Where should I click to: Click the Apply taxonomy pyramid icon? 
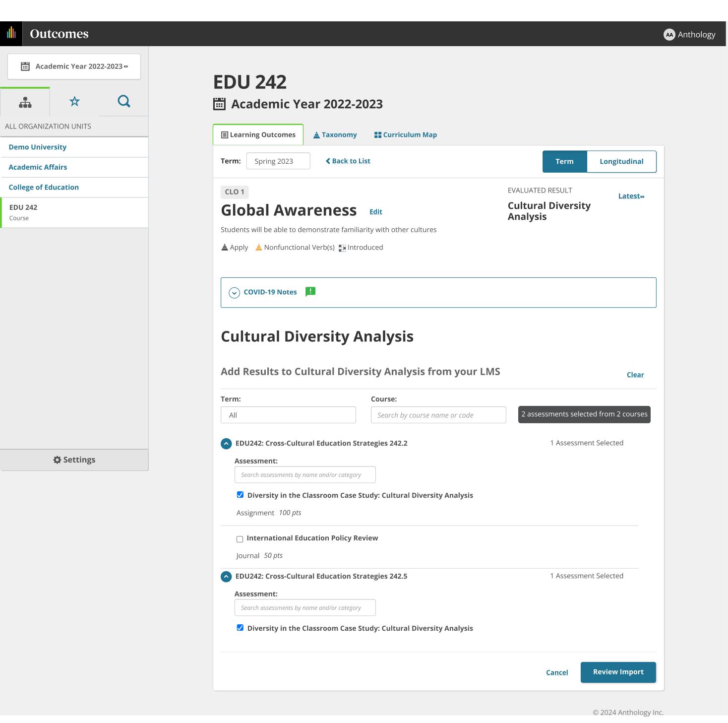pos(225,247)
